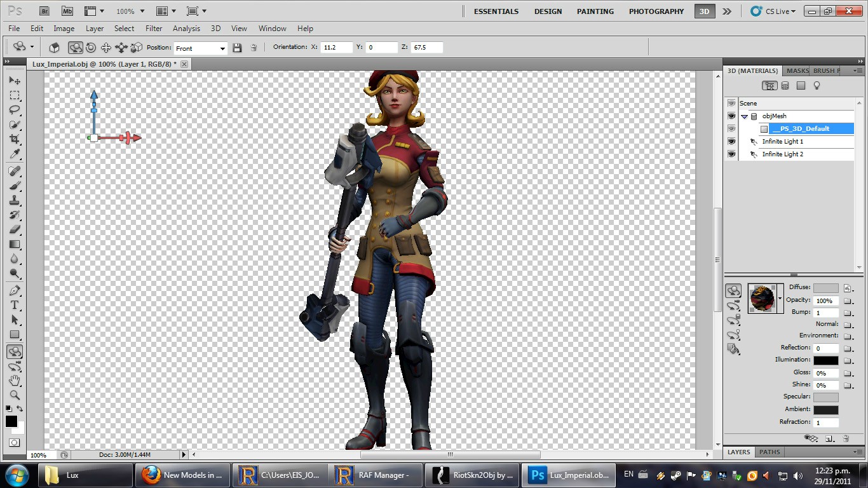Select the 3D Camera Rotate tool in toolbox
This screenshot has width=868, height=488.
[x=15, y=366]
